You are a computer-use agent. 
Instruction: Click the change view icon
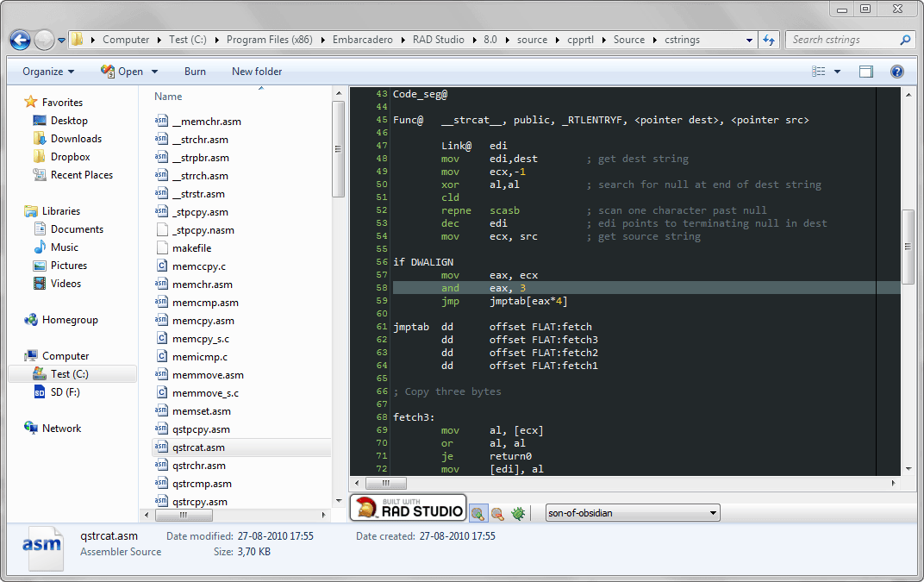click(819, 72)
